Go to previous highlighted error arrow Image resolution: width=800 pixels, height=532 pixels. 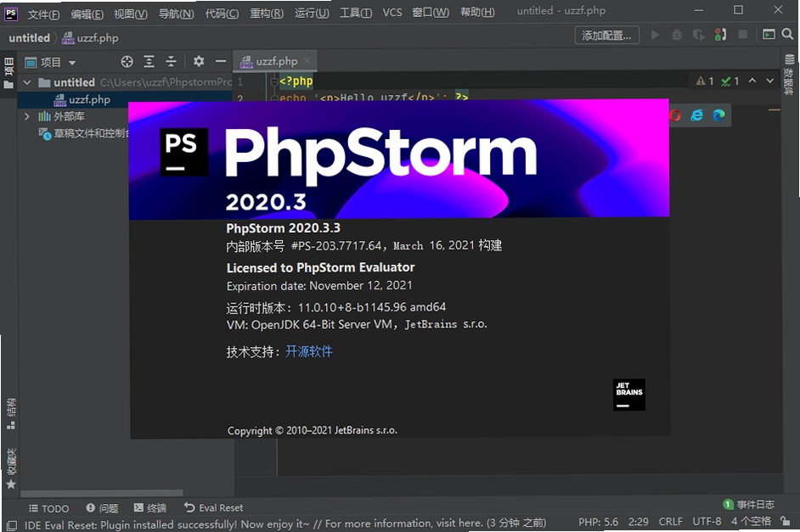[x=752, y=81]
